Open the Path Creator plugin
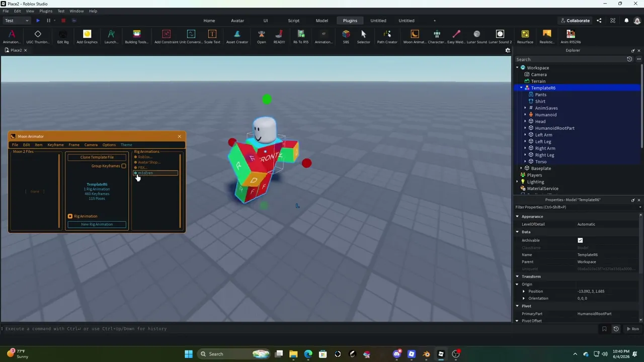The width and height of the screenshot is (644, 362). coord(387,36)
